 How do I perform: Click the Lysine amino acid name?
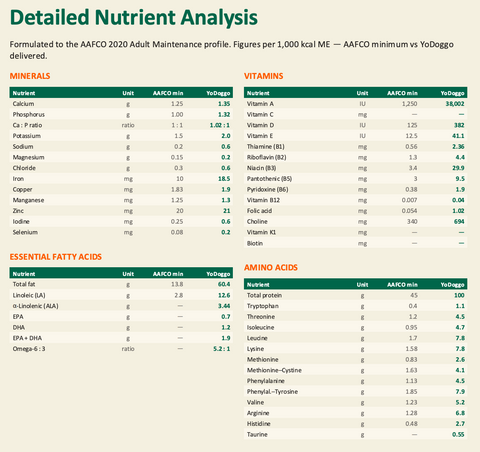point(255,349)
